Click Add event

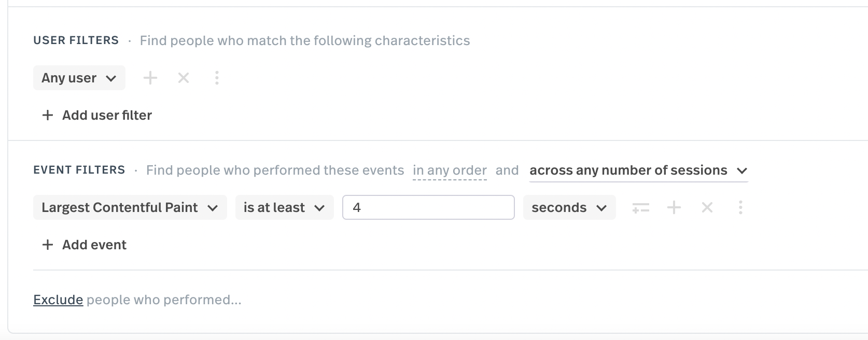click(85, 245)
